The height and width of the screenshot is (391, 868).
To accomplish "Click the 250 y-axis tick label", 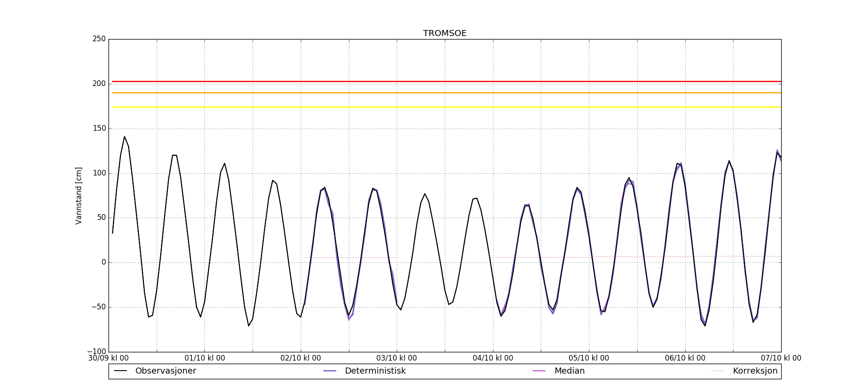I will pyautogui.click(x=99, y=39).
